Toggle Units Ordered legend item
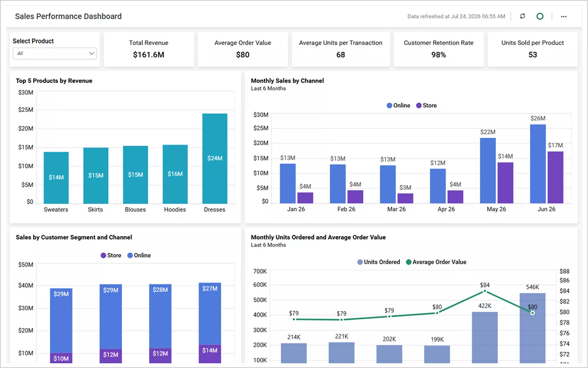The image size is (588, 368). tap(379, 262)
